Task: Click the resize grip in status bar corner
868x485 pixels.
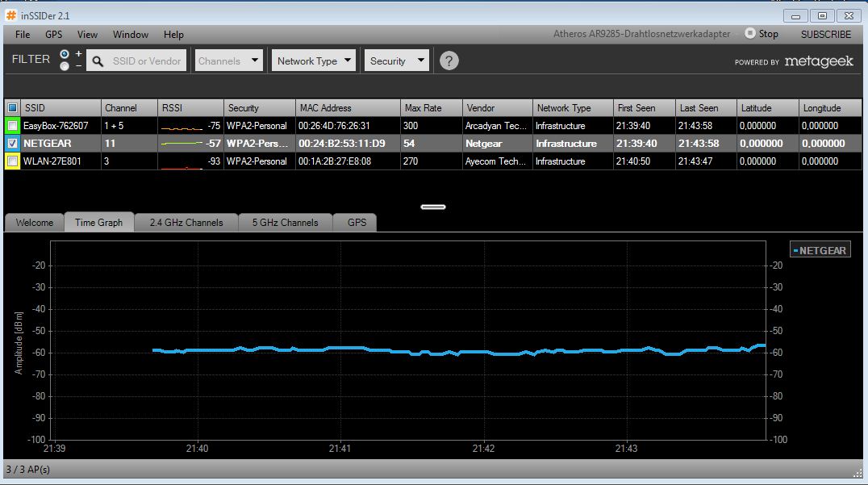Action: 858,472
